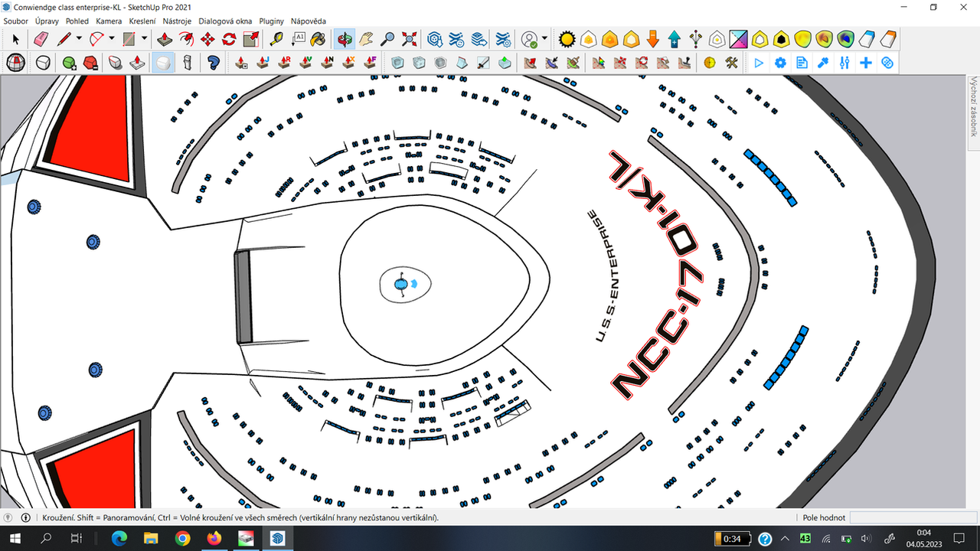Open the Line tool dropdown arrow
Screen dimensions: 980x551
tap(79, 39)
